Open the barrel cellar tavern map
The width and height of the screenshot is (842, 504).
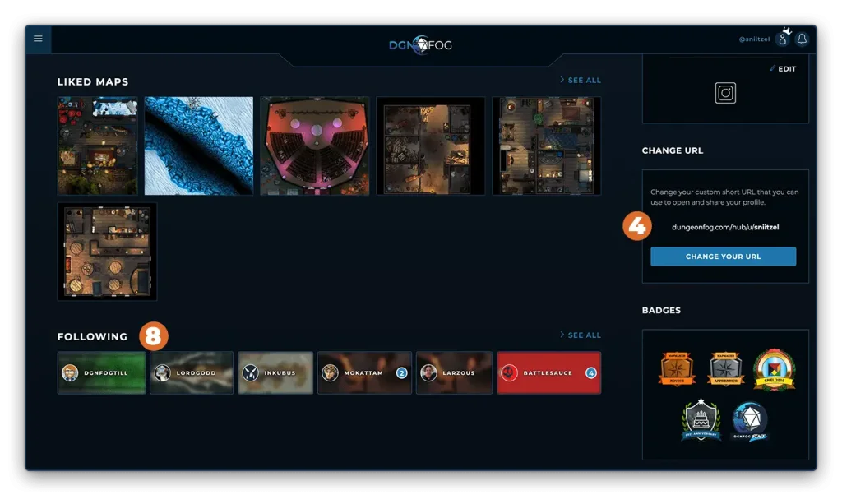tap(107, 252)
